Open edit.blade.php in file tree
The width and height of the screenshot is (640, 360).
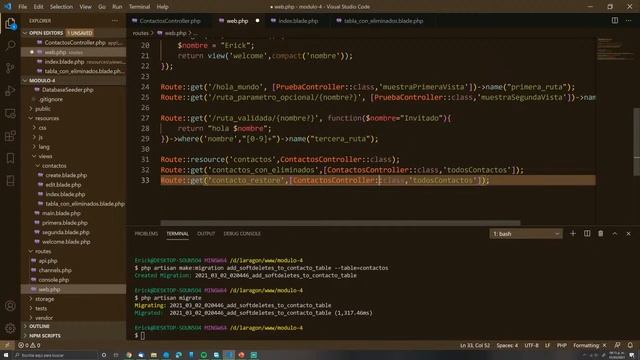click(63, 185)
